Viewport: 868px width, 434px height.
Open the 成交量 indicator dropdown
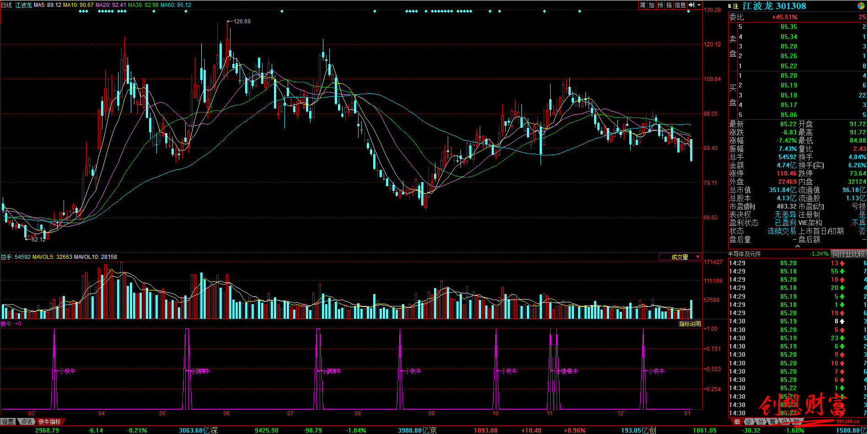pyautogui.click(x=680, y=257)
